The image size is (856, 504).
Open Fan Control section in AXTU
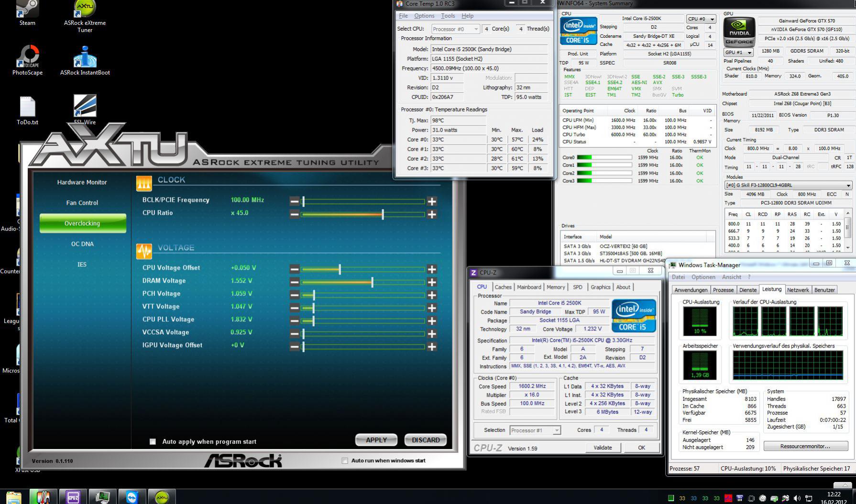[82, 203]
